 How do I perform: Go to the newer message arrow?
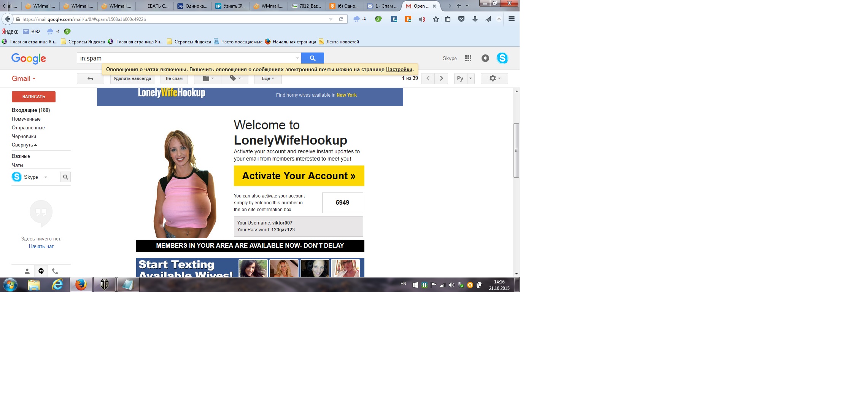coord(428,78)
